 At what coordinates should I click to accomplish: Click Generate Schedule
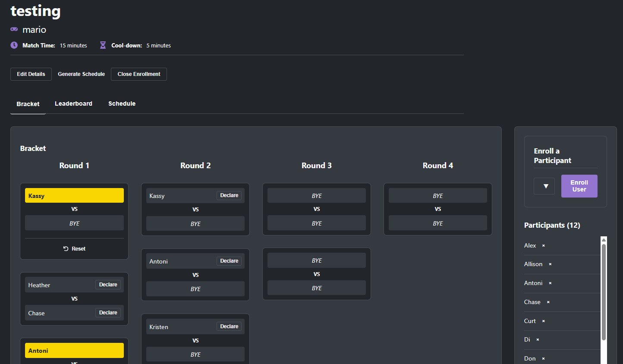[82, 74]
